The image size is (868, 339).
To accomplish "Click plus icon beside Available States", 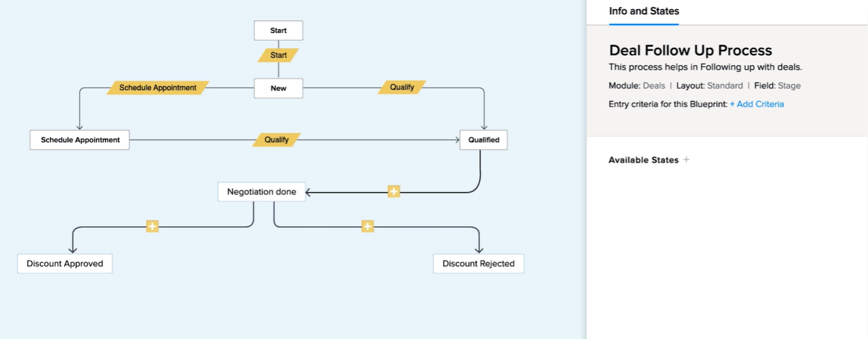I will pos(686,160).
